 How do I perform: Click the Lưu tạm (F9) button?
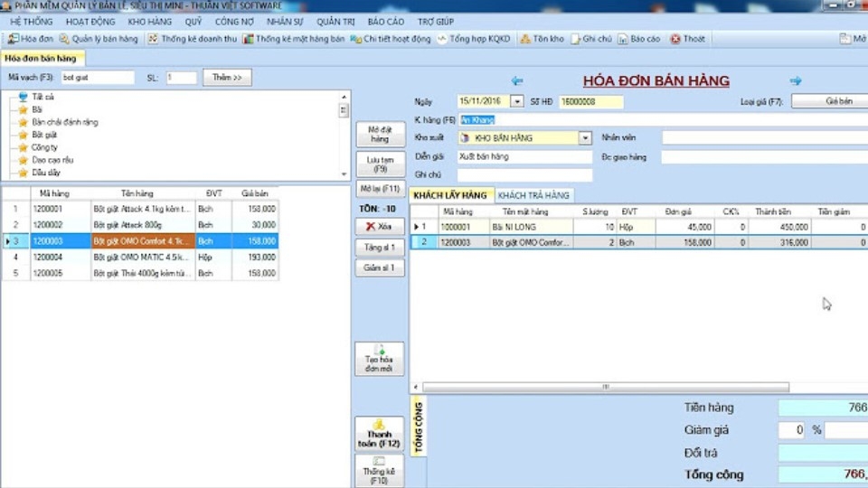(379, 164)
